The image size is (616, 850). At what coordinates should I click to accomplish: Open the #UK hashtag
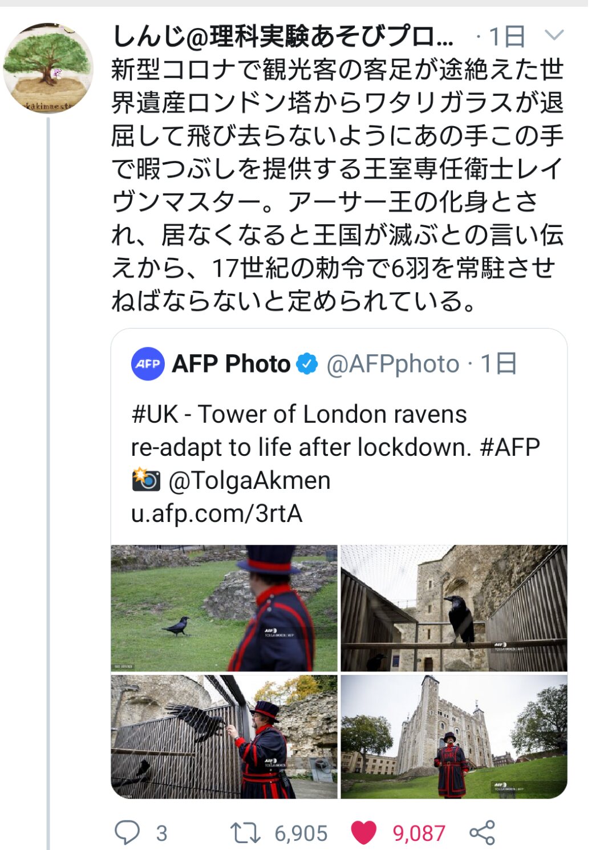(x=155, y=414)
